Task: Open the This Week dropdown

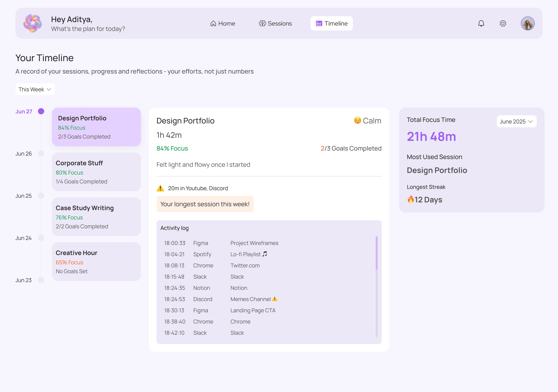Action: click(x=35, y=89)
